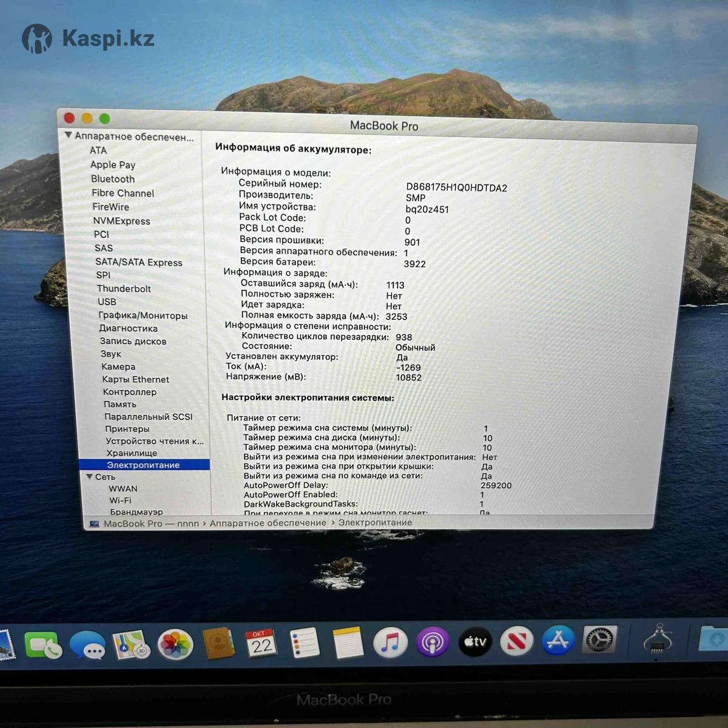Image resolution: width=728 pixels, height=728 pixels.
Task: Launch Music from the Dock
Action: [x=389, y=642]
